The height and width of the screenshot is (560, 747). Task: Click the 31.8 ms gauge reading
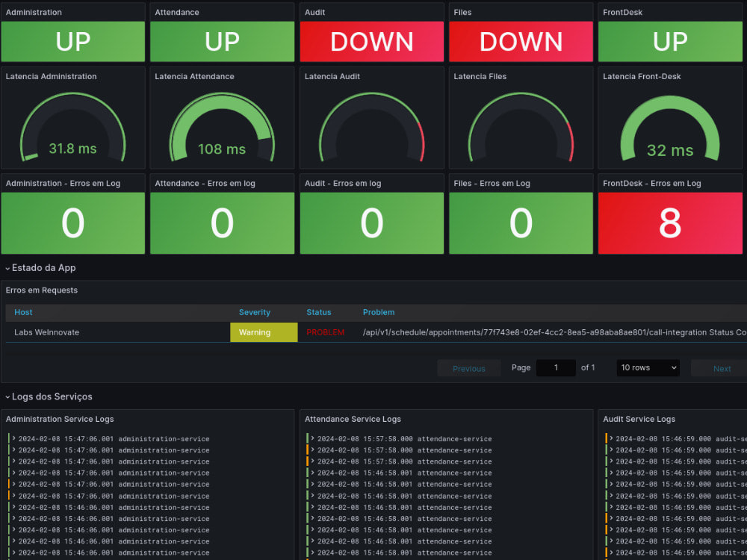coord(73,149)
